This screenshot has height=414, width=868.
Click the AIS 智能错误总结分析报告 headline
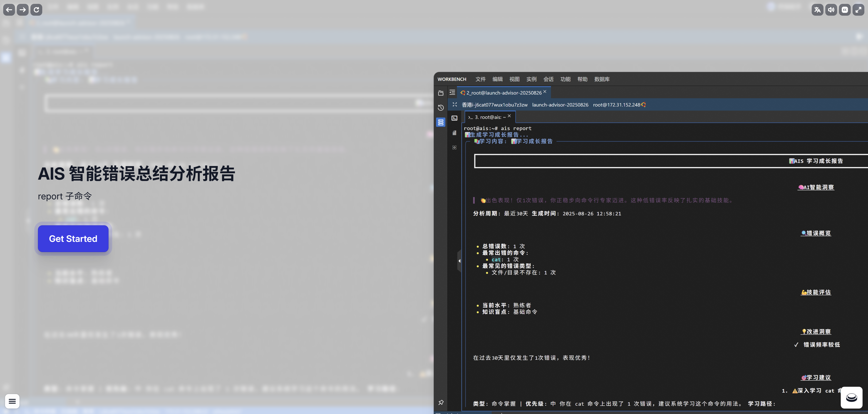pyautogui.click(x=136, y=174)
